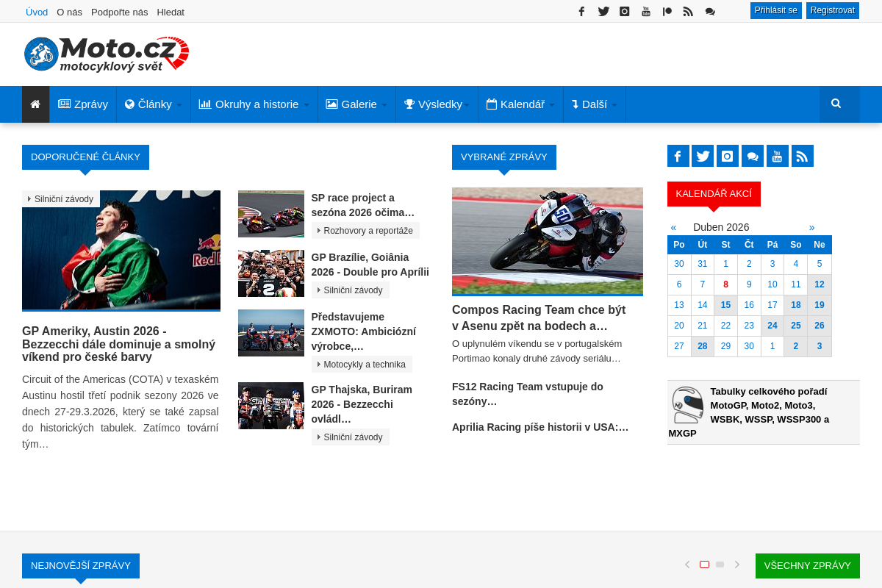Expand Okruhy a historie dropdown

click(254, 104)
